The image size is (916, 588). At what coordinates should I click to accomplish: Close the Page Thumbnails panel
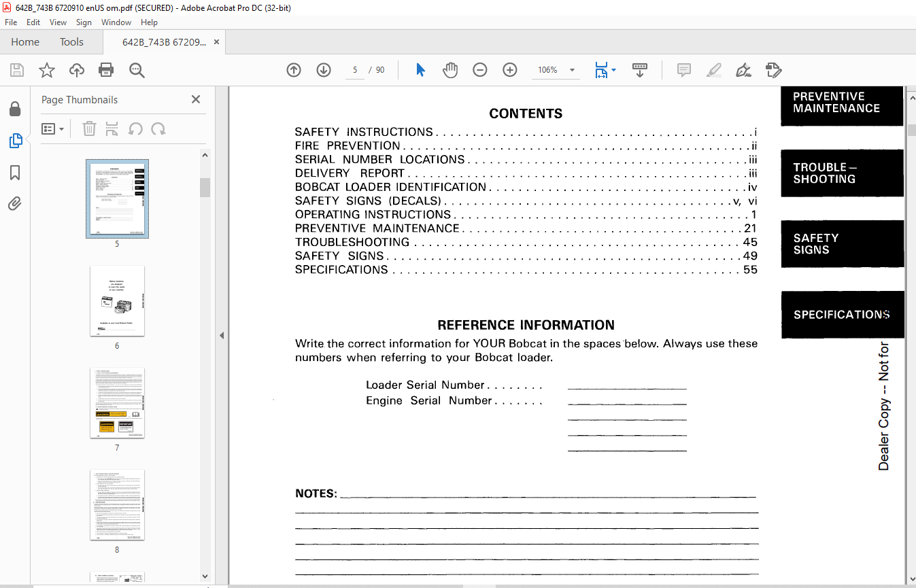click(196, 99)
